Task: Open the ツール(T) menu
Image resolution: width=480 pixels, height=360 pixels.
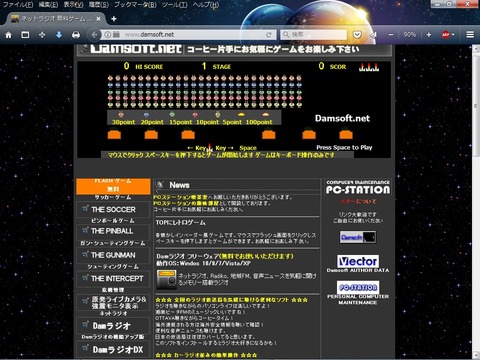Action: [x=174, y=5]
